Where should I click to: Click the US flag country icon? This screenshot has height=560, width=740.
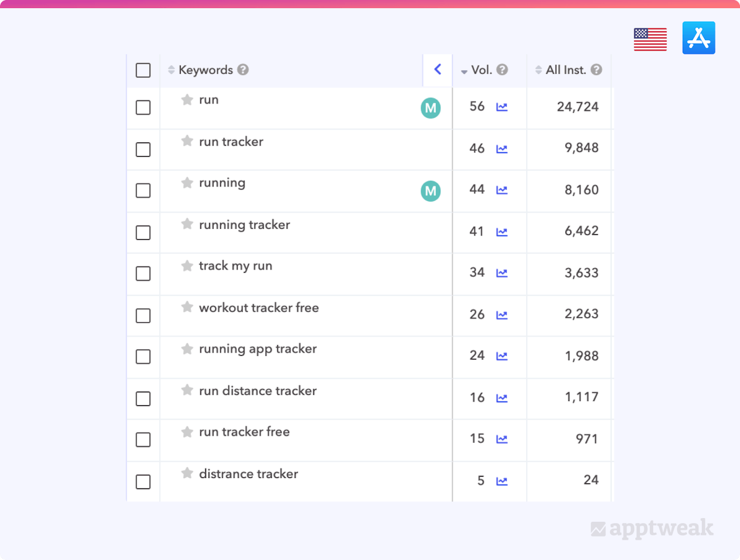pyautogui.click(x=650, y=39)
